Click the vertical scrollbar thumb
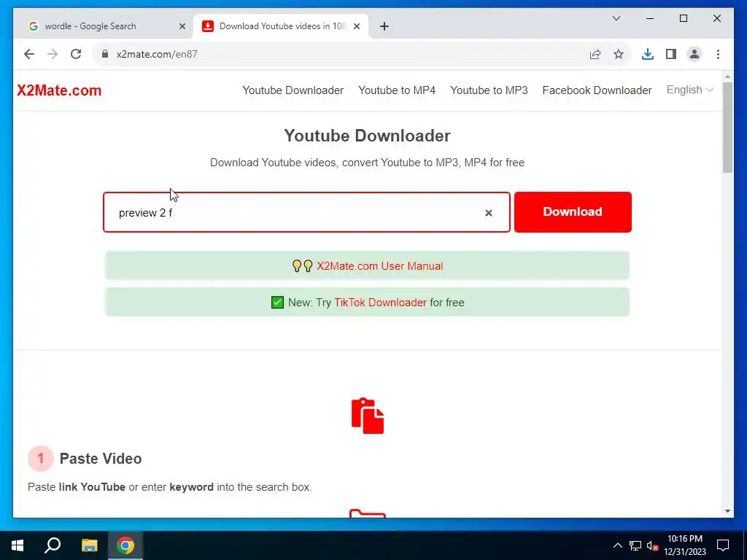The image size is (747, 560). pyautogui.click(x=727, y=127)
